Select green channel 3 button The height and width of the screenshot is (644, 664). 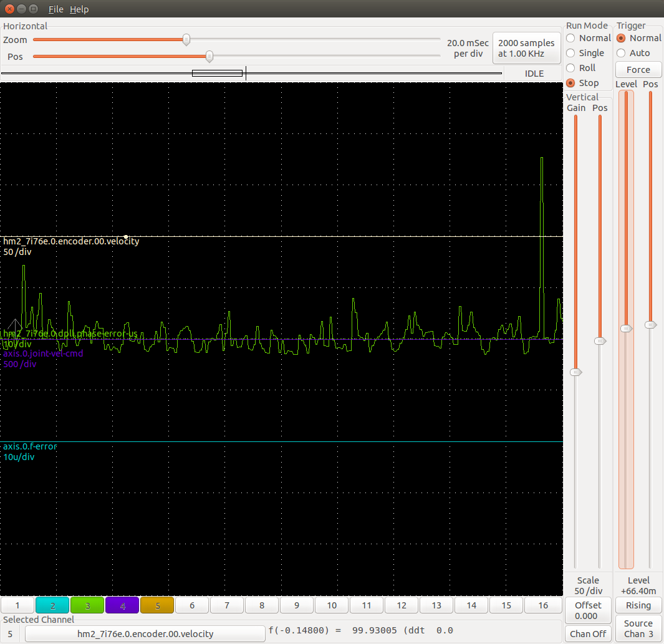pyautogui.click(x=87, y=605)
